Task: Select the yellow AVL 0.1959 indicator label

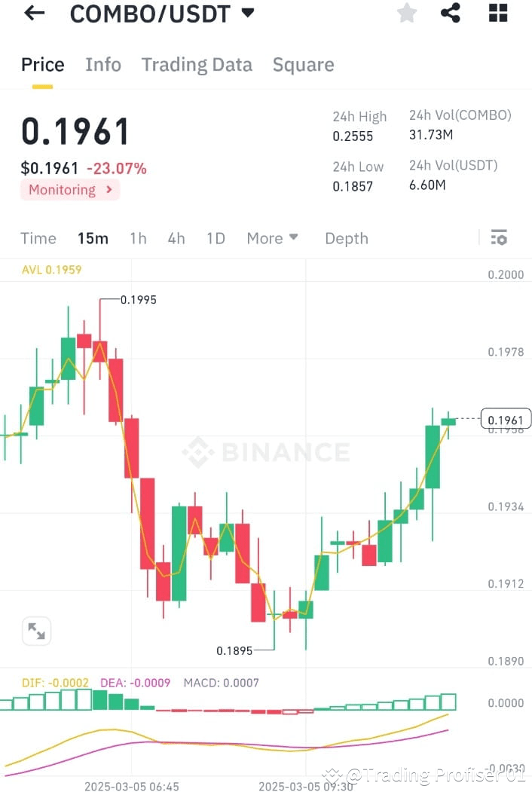Action: coord(51,269)
